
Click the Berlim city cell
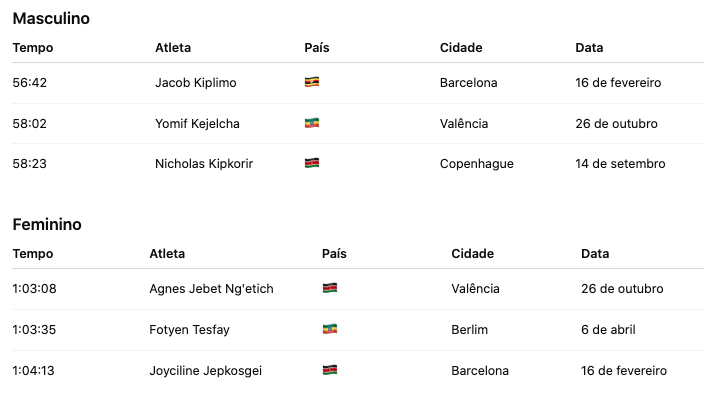(x=470, y=330)
